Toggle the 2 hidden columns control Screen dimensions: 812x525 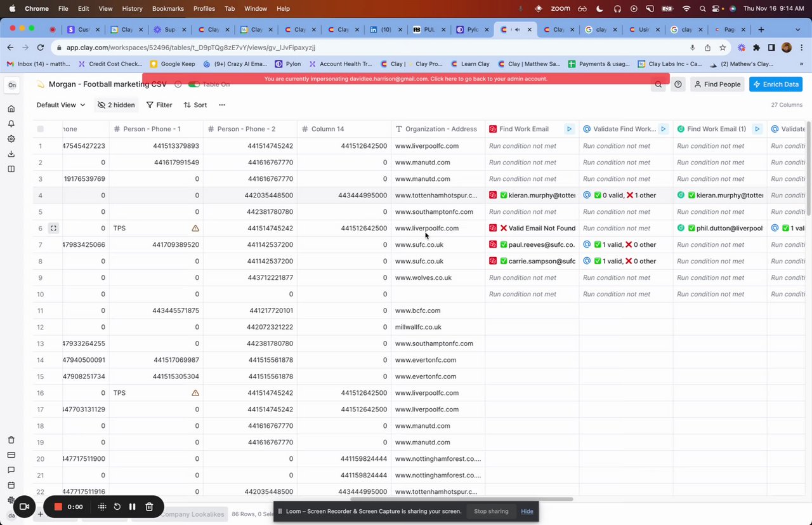pyautogui.click(x=116, y=105)
